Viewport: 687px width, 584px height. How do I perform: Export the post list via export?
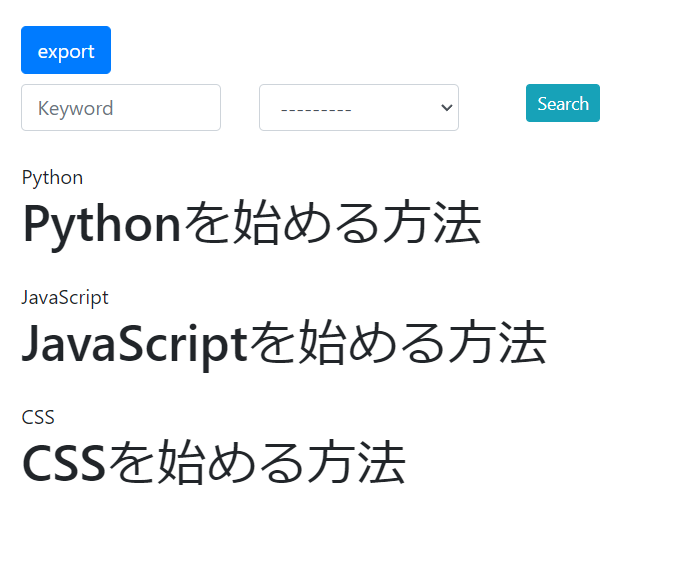(x=66, y=50)
